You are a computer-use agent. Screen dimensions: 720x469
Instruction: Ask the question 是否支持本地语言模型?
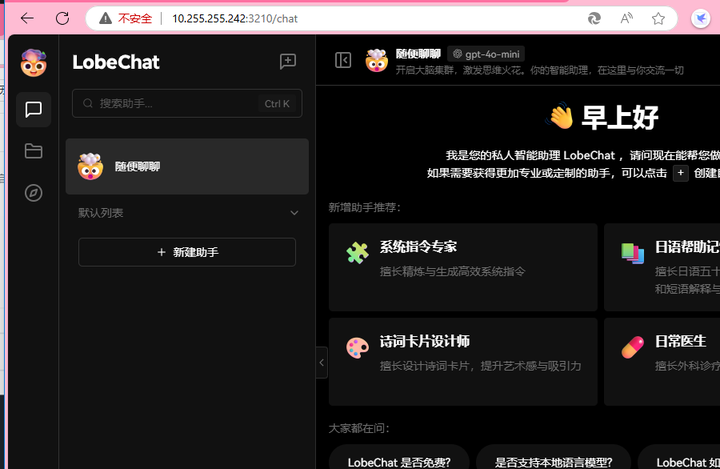coord(553,460)
